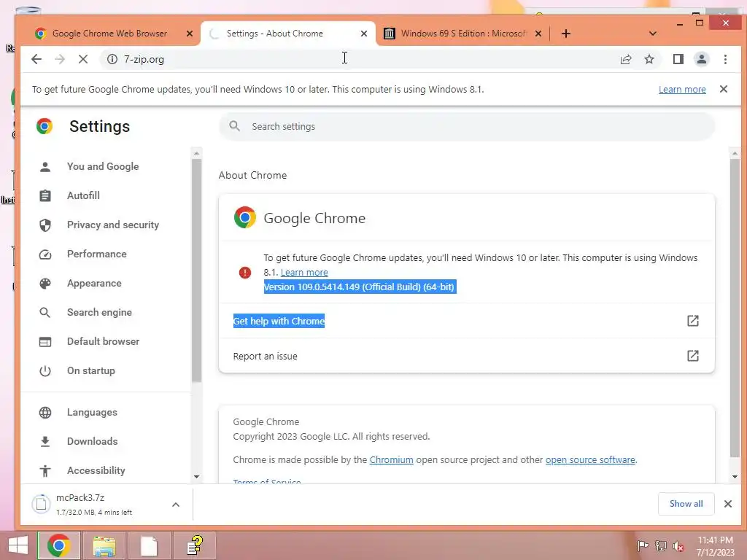Click the question mark help taskbar icon
Image resolution: width=747 pixels, height=560 pixels.
point(194,545)
